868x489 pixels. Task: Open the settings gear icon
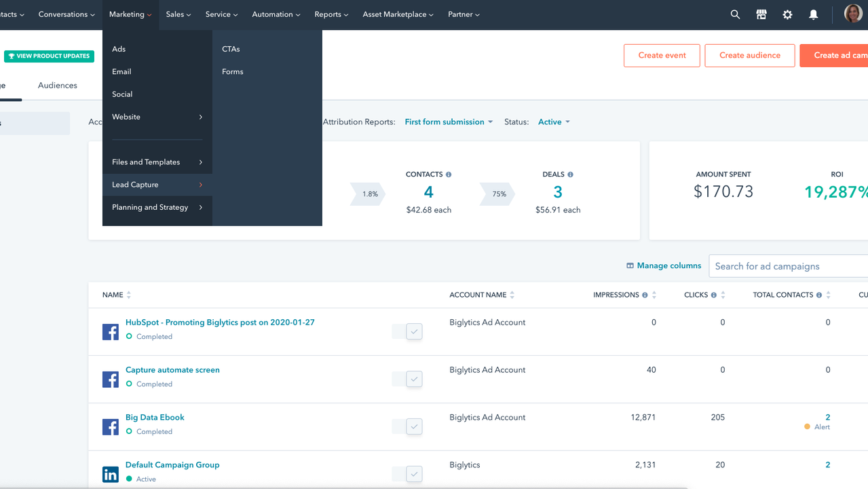pyautogui.click(x=787, y=14)
